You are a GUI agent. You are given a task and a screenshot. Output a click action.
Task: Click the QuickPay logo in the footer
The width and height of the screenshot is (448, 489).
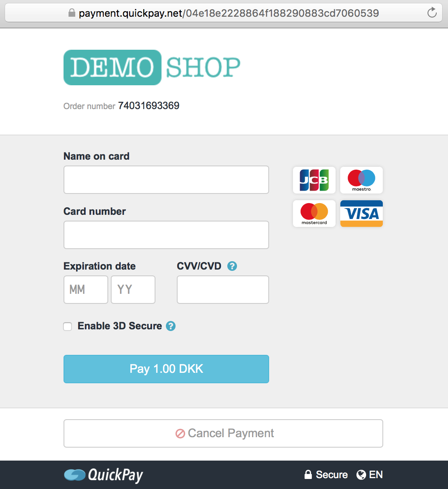[104, 475]
